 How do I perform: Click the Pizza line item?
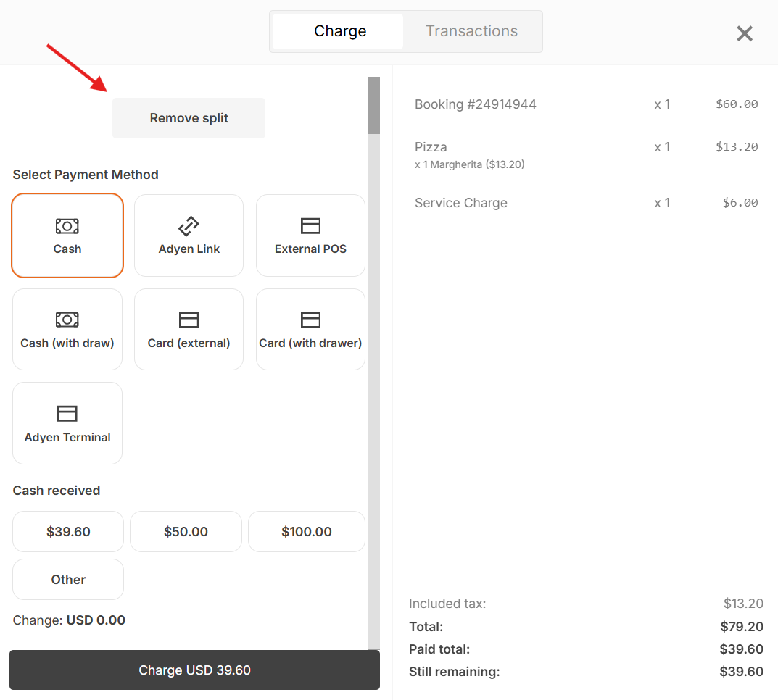click(586, 154)
